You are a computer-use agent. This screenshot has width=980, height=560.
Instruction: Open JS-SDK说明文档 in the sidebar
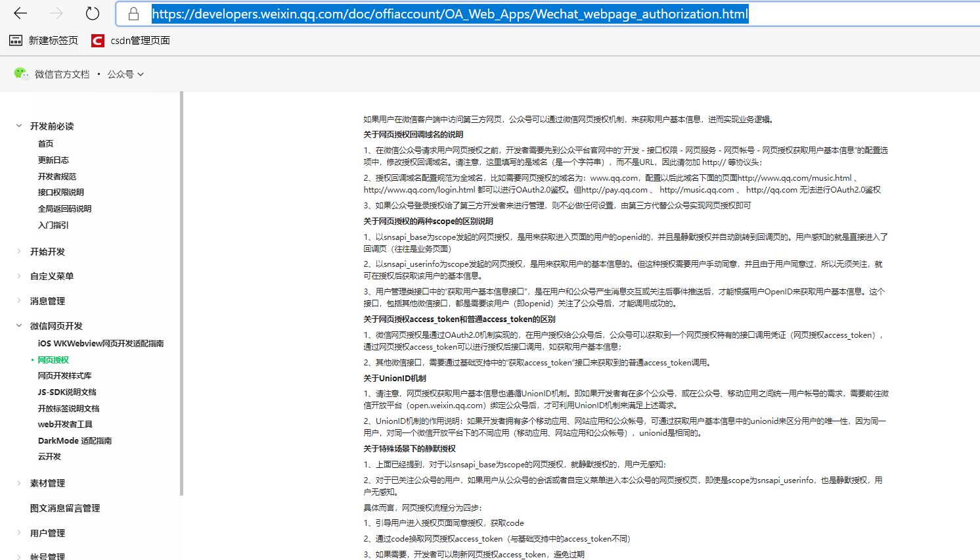(67, 392)
